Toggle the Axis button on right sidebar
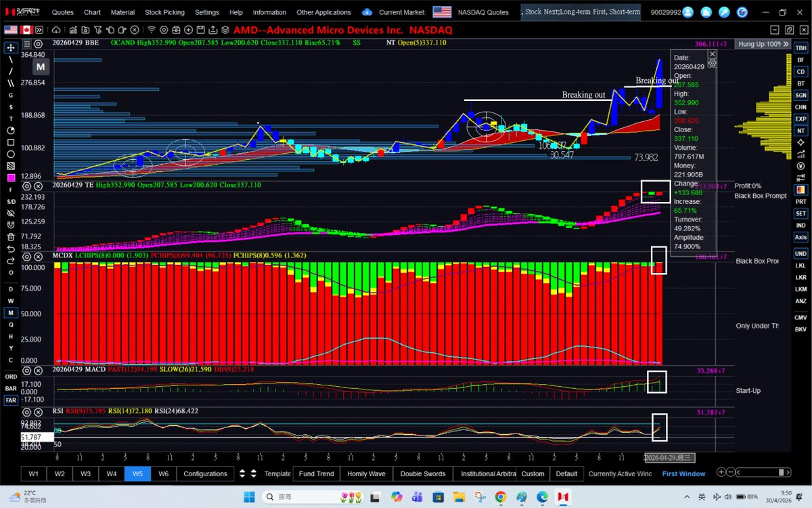The width and height of the screenshot is (812, 508). 800,237
